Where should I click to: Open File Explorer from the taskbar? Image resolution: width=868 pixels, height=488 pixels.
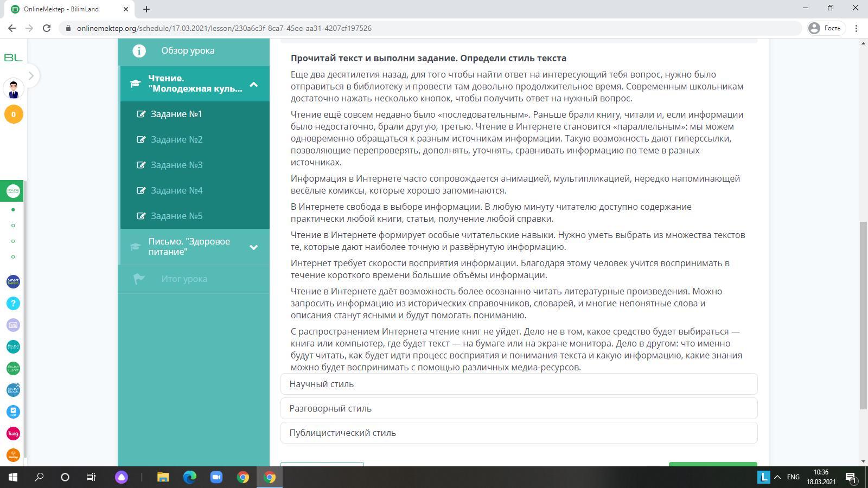(x=163, y=477)
